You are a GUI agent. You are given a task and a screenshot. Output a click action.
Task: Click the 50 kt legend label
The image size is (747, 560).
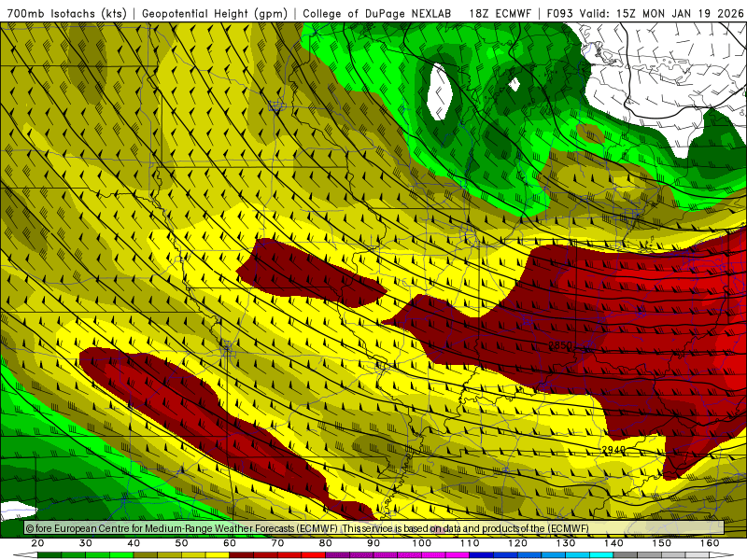point(181,543)
